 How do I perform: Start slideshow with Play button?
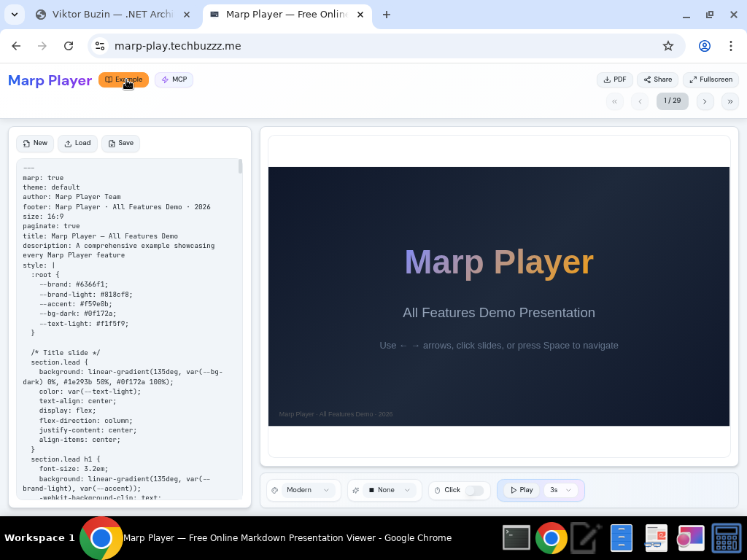tap(522, 490)
